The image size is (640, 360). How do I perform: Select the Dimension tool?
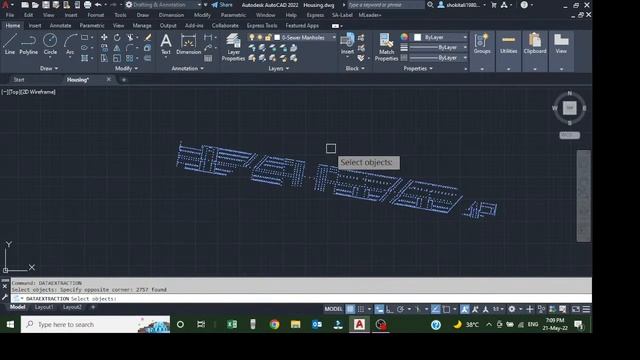click(189, 44)
